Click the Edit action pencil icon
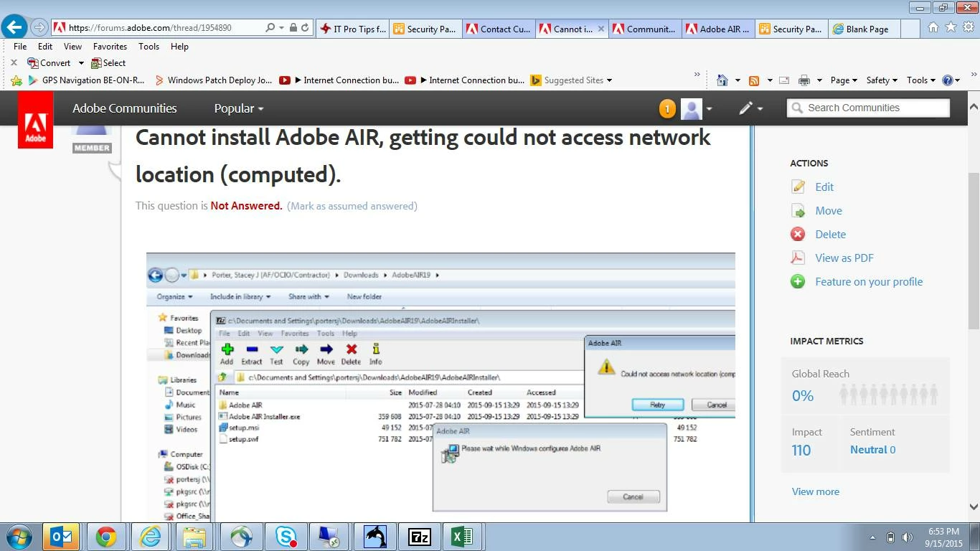The width and height of the screenshot is (980, 551). pos(798,187)
